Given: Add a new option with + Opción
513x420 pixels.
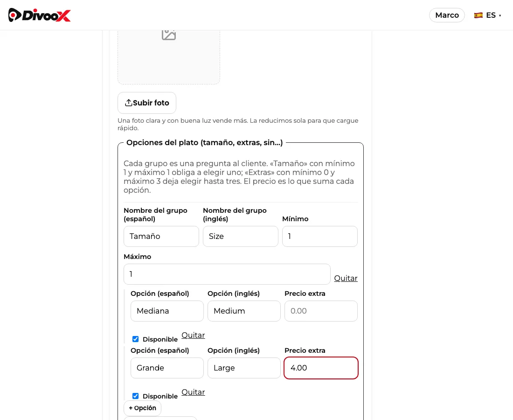Looking at the screenshot, I should (142, 408).
